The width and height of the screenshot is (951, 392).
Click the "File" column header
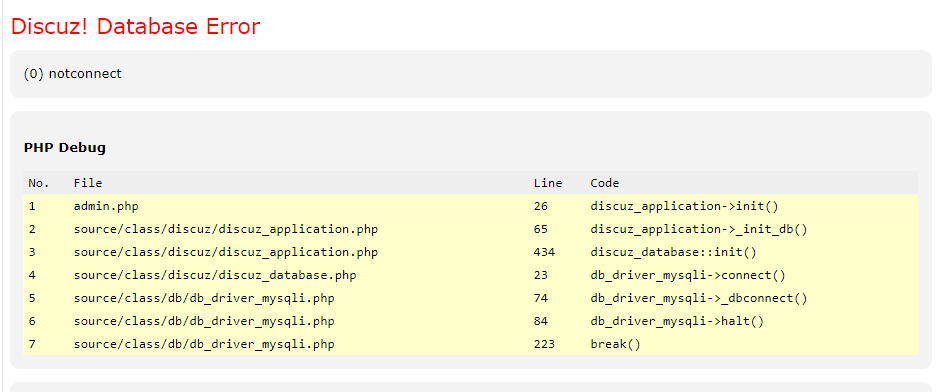tap(88, 183)
